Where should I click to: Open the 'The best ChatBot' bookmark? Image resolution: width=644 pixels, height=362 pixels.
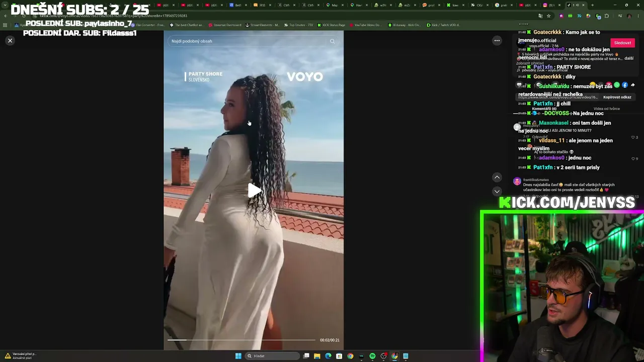tap(187, 25)
